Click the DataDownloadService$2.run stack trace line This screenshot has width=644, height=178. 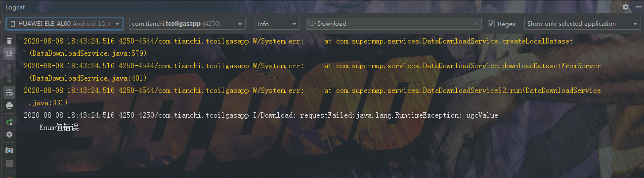pos(312,90)
